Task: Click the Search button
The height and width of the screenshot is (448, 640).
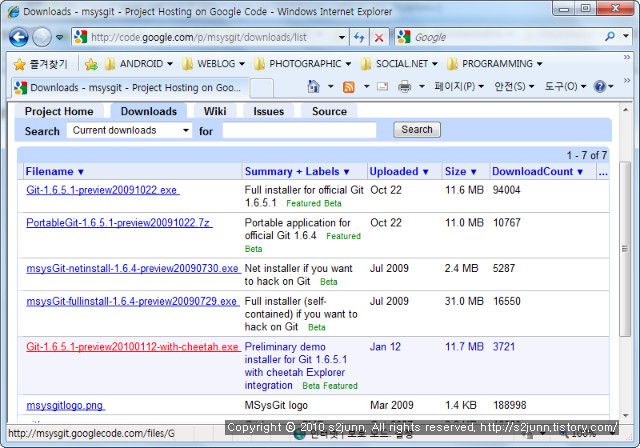Action: click(x=417, y=130)
